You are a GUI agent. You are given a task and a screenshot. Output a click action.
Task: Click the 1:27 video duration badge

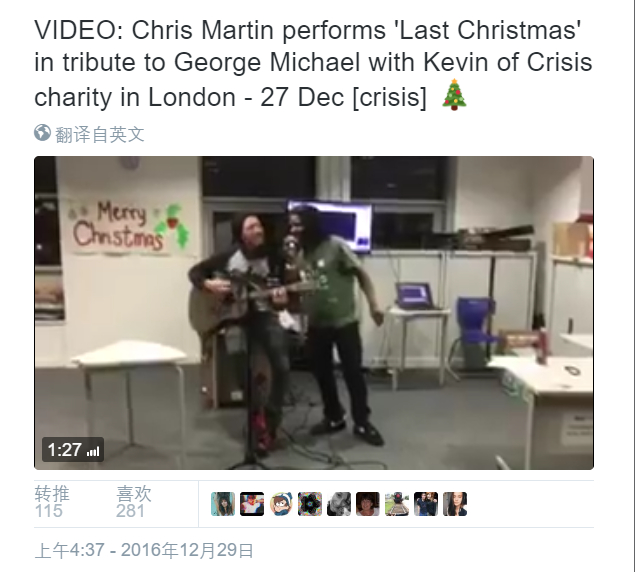coord(73,450)
